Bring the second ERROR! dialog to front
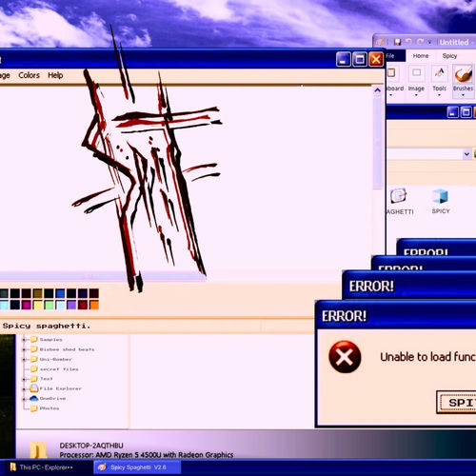This screenshot has height=476, width=476. pos(409,286)
